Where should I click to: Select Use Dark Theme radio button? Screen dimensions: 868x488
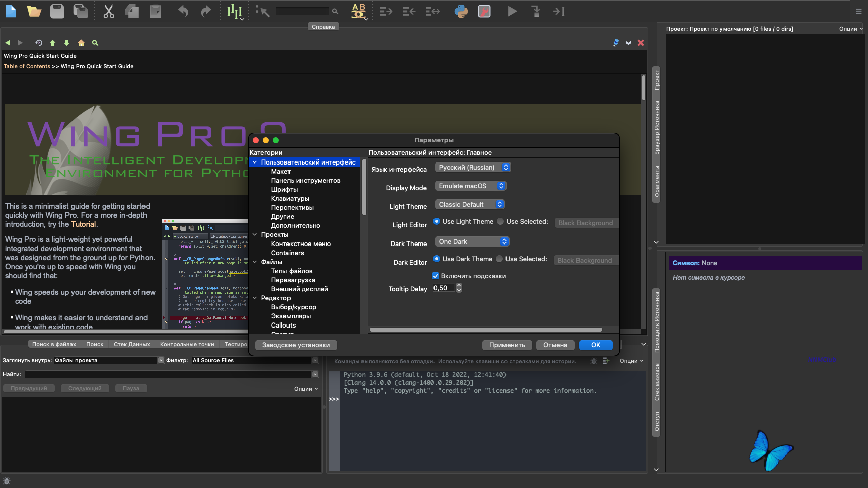[437, 259]
